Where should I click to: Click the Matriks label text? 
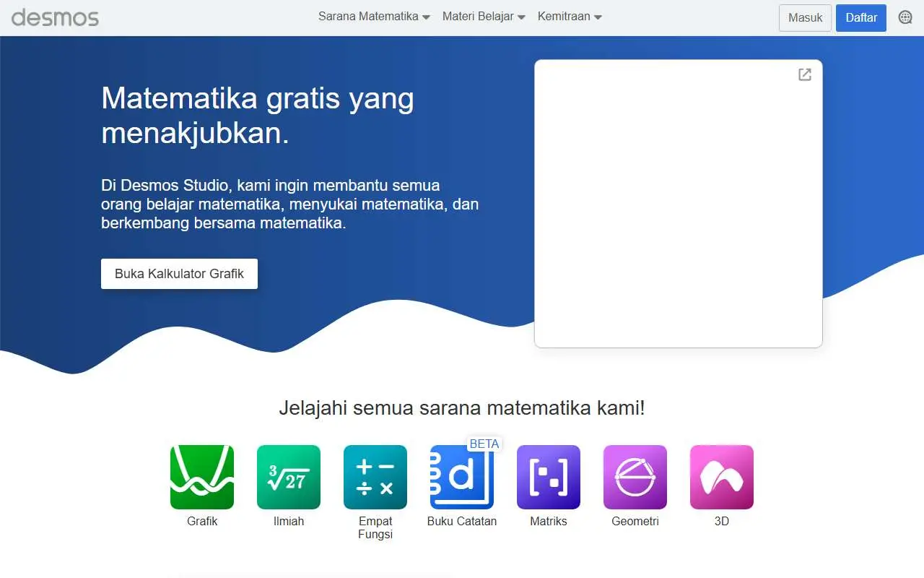[549, 521]
